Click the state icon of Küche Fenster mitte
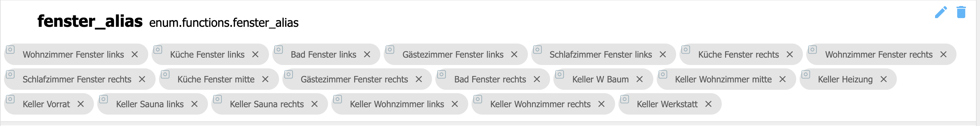 (165, 74)
